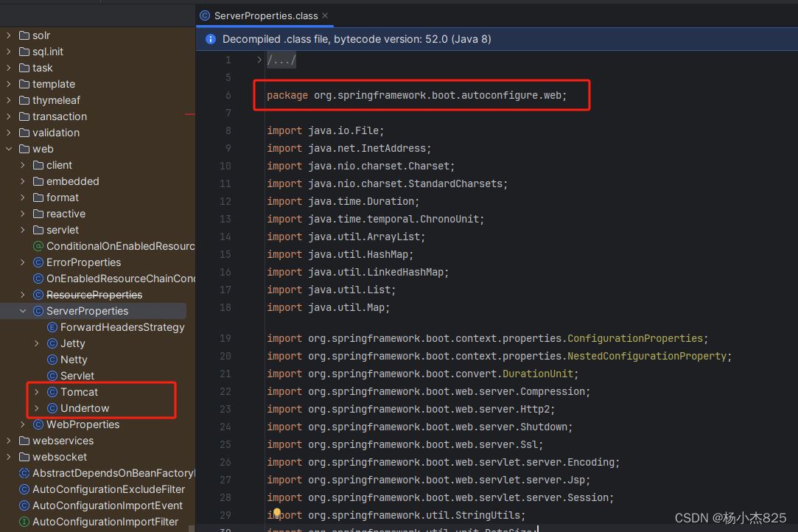The image size is (798, 532).
Task: Click the AutoConfigurationImportFilter interface icon
Action: tap(24, 522)
